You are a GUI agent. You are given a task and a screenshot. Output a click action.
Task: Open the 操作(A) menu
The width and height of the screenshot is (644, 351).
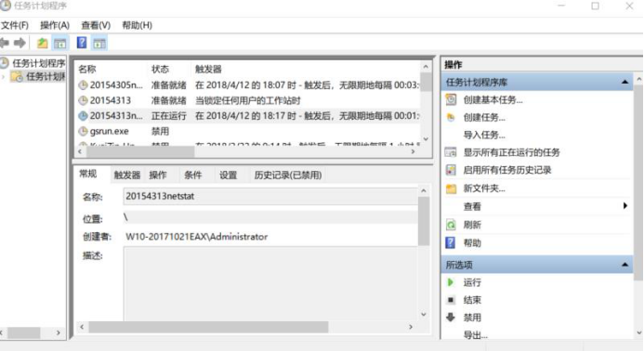click(55, 25)
